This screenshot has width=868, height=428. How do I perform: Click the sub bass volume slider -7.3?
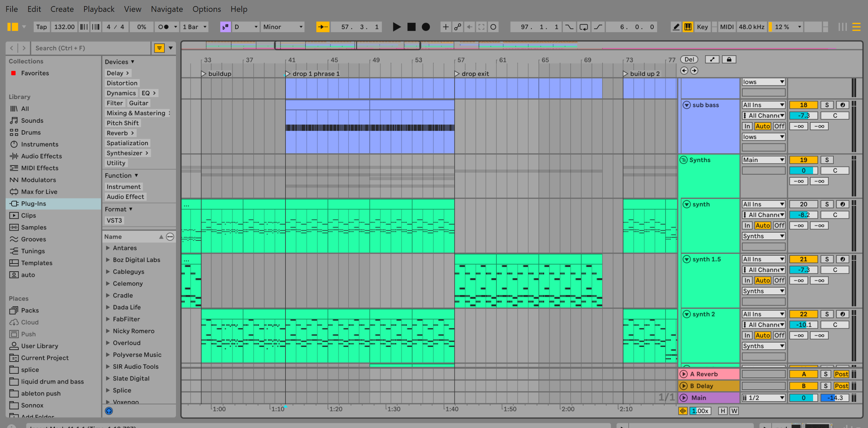(803, 116)
